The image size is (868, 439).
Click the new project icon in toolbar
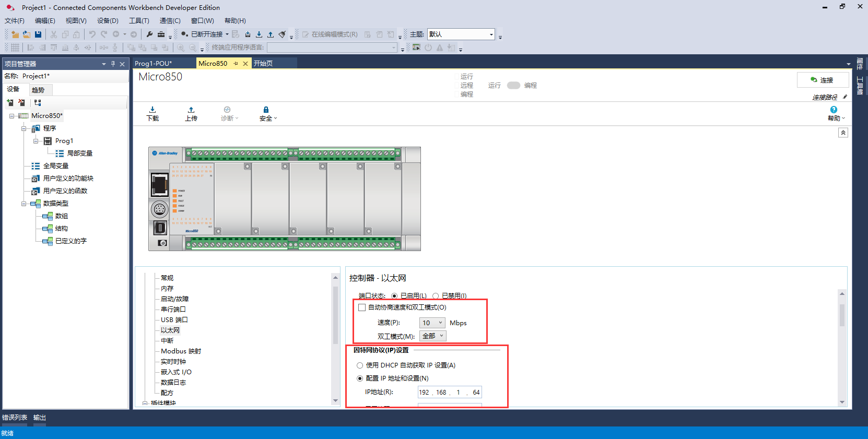15,34
